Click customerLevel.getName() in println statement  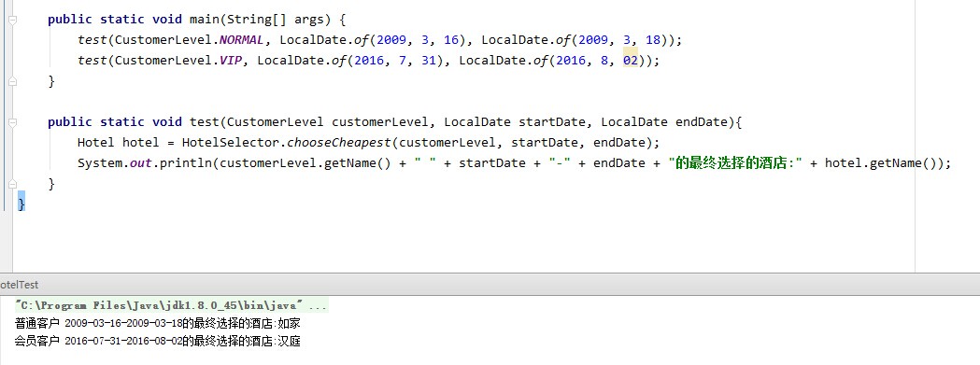click(305, 163)
